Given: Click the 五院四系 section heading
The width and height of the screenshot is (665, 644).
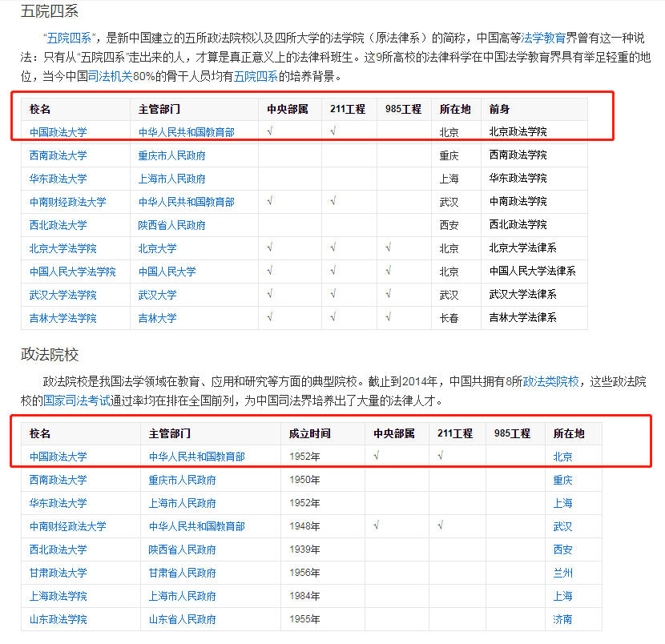Looking at the screenshot, I should (x=50, y=10).
